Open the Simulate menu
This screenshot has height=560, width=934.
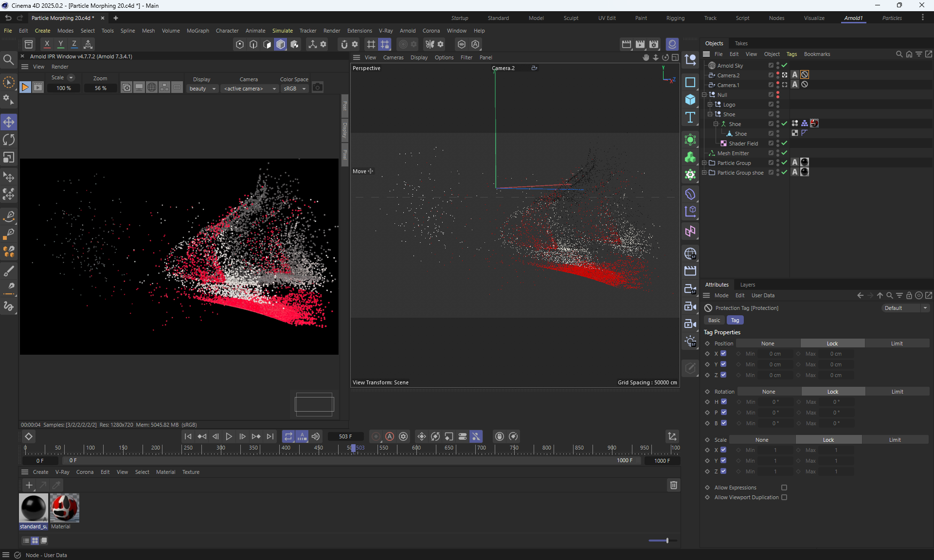click(282, 31)
